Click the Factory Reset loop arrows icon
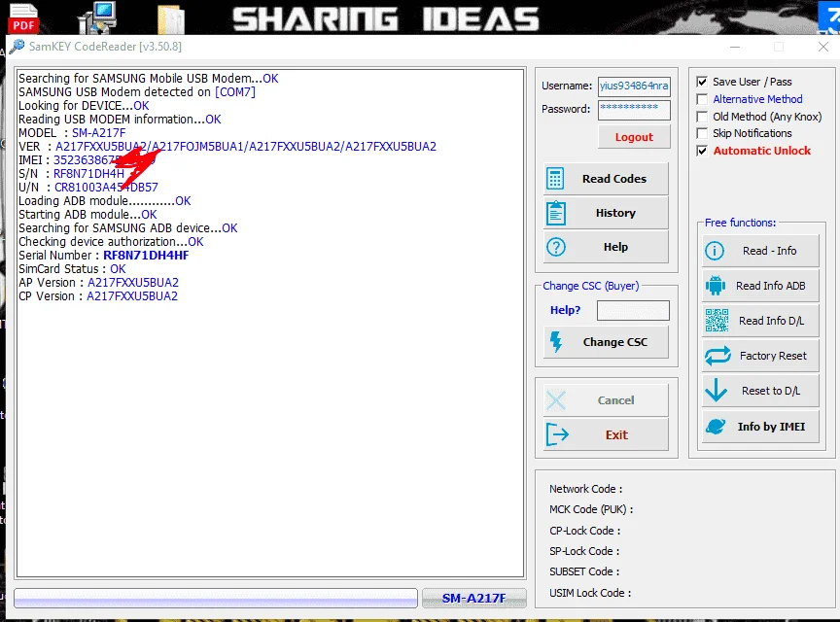The image size is (840, 622). 717,356
